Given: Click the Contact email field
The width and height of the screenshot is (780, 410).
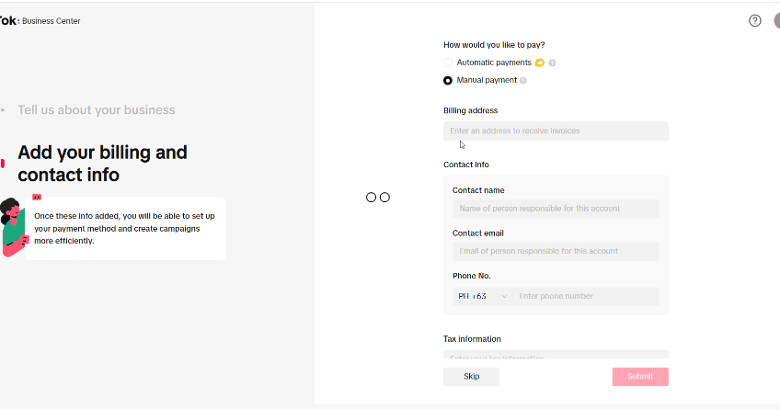Looking at the screenshot, I should click(556, 251).
